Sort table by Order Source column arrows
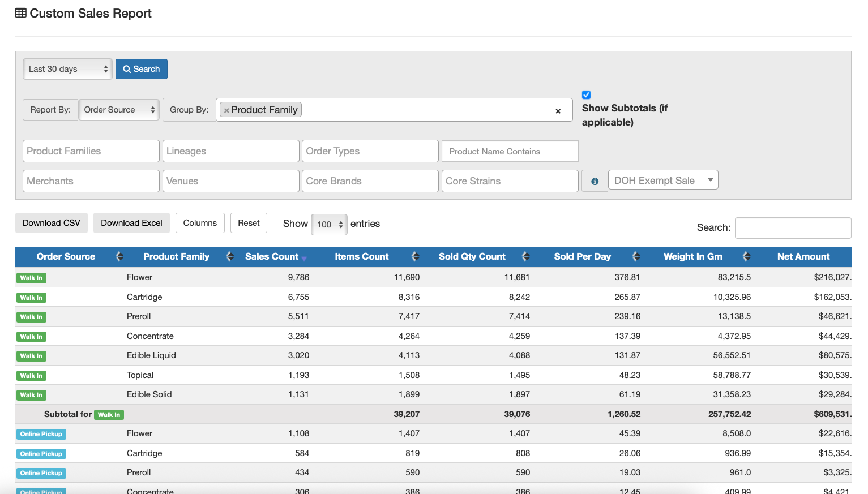Image resolution: width=868 pixels, height=494 pixels. tap(119, 256)
